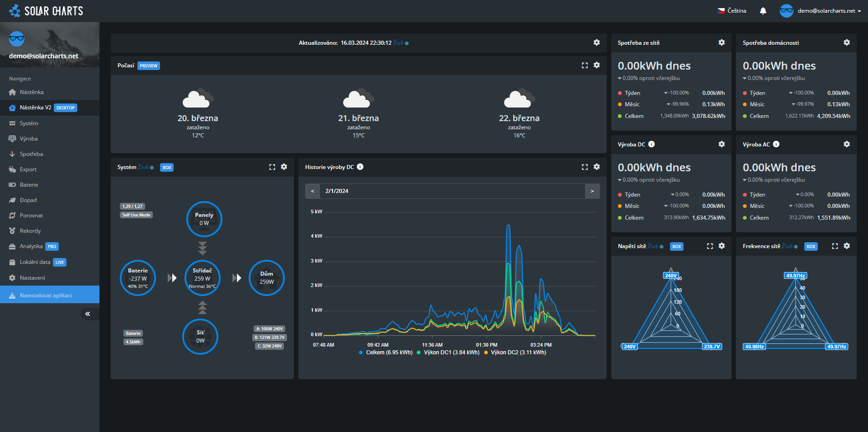Click the sidebar profile avatar

(17, 38)
